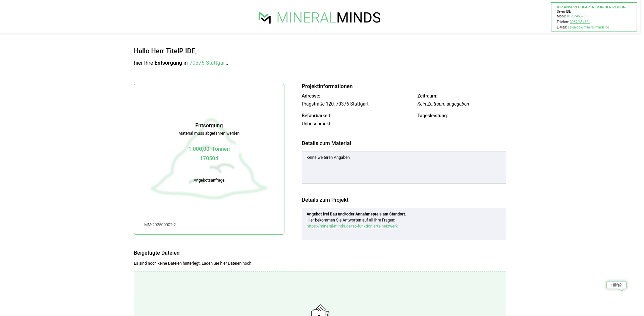The width and height of the screenshot is (644, 316).
Task: Click the MineralMinds M logo icon
Action: point(265,18)
